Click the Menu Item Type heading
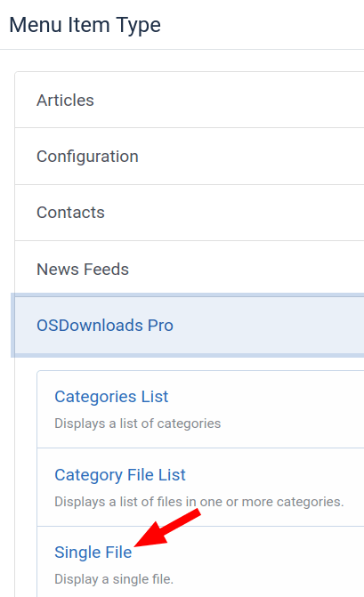Screen dimensions: 364x597 coord(85,25)
